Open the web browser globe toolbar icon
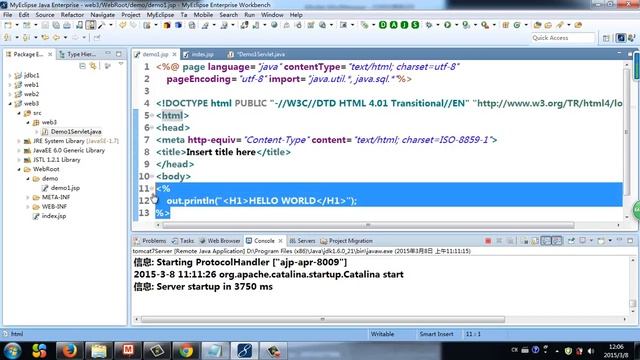This screenshot has width=640, height=360. pos(274,25)
